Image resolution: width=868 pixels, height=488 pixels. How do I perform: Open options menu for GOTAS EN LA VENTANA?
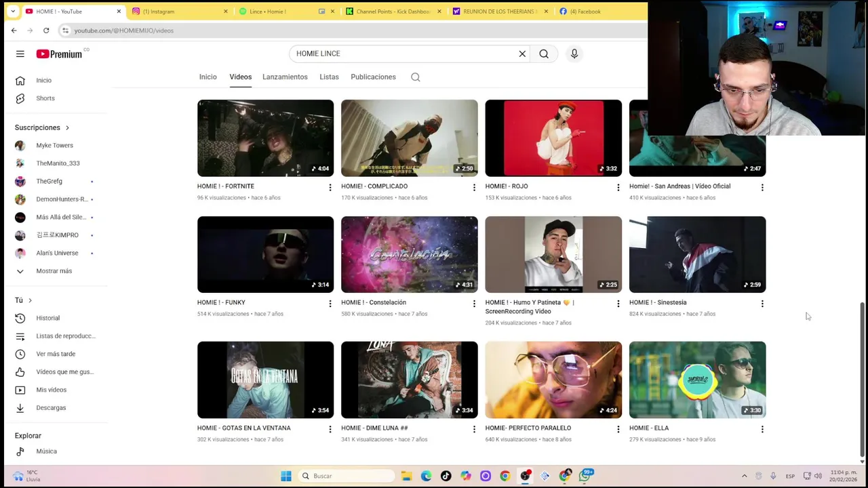(x=330, y=429)
